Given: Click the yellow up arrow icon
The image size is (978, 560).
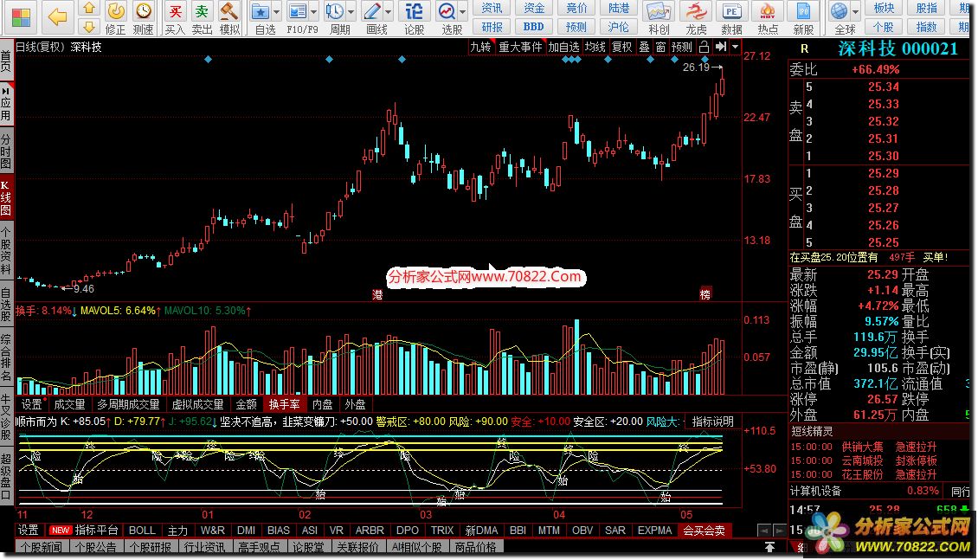Looking at the screenshot, I should point(89,8).
